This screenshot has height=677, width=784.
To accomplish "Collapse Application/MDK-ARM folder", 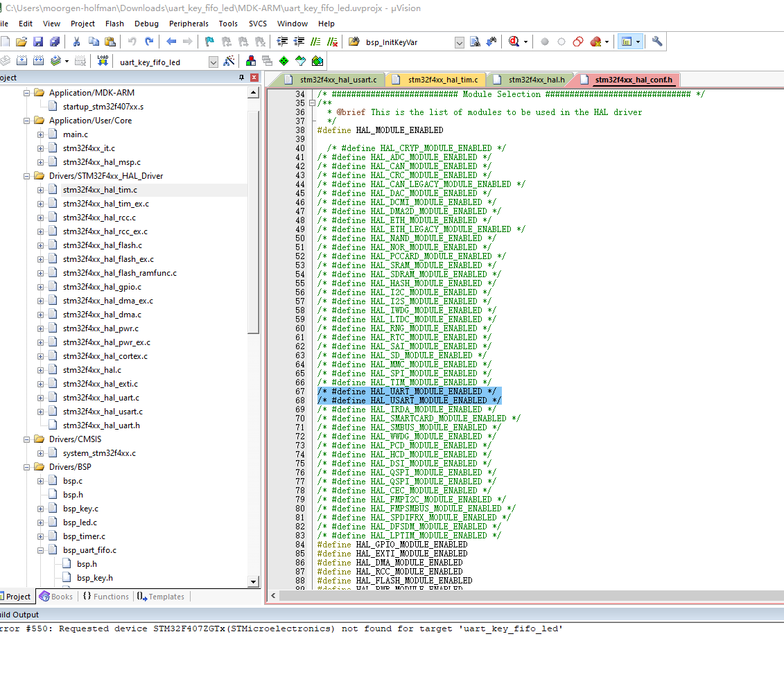I will click(x=27, y=93).
